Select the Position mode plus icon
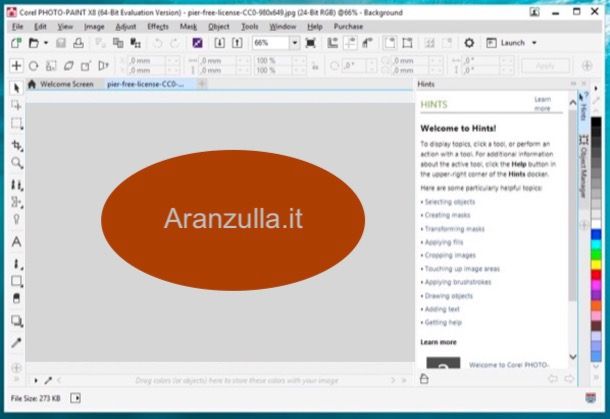This screenshot has height=419, width=610. click(x=16, y=65)
